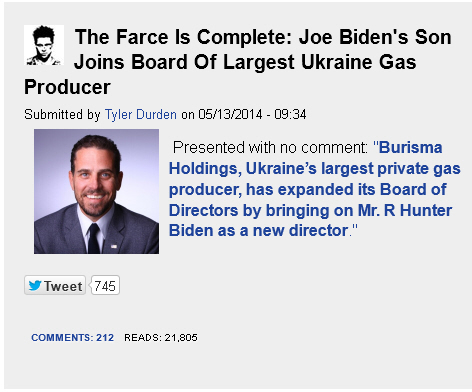
Task: Click "Holdings, Ukraine's largest private gas" line
Action: coord(315,169)
